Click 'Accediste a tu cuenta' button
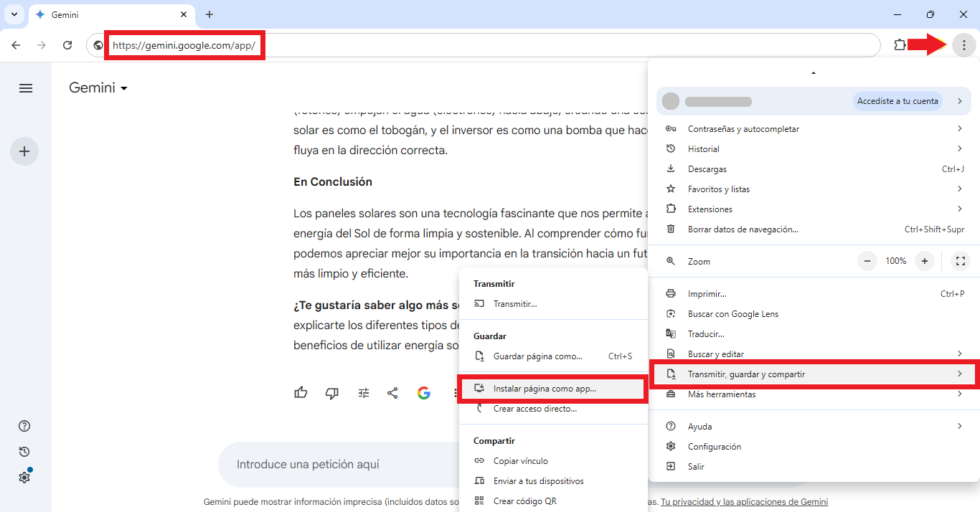This screenshot has height=512, width=980. (x=897, y=101)
